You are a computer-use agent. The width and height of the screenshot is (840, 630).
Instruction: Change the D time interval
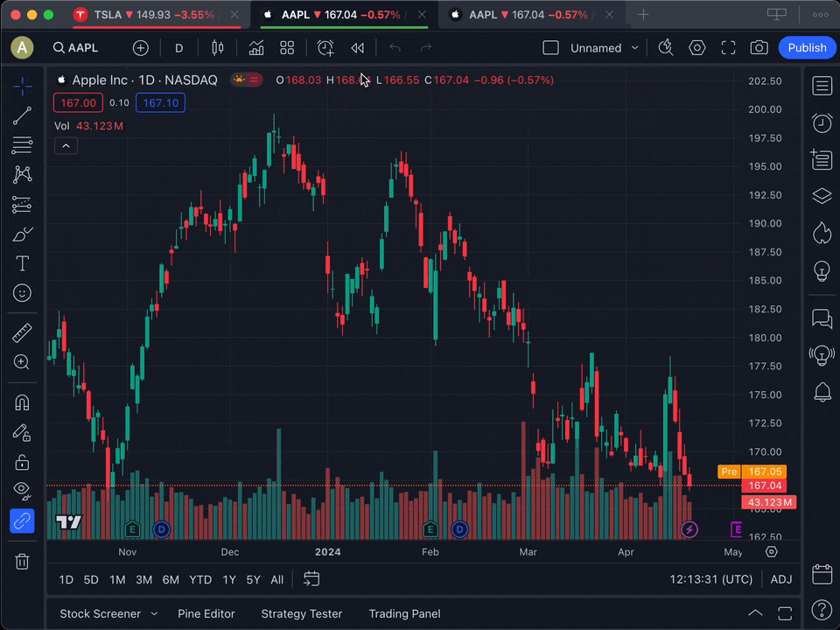click(x=178, y=47)
